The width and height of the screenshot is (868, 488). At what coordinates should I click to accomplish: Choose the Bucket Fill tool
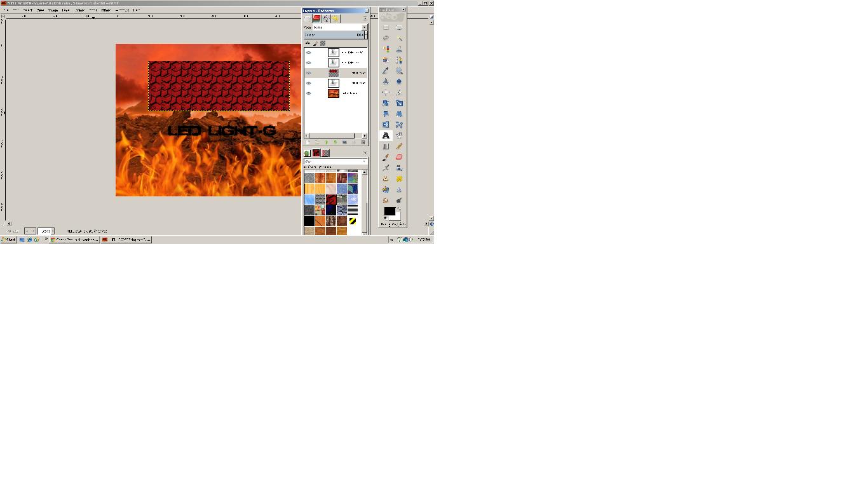[399, 135]
